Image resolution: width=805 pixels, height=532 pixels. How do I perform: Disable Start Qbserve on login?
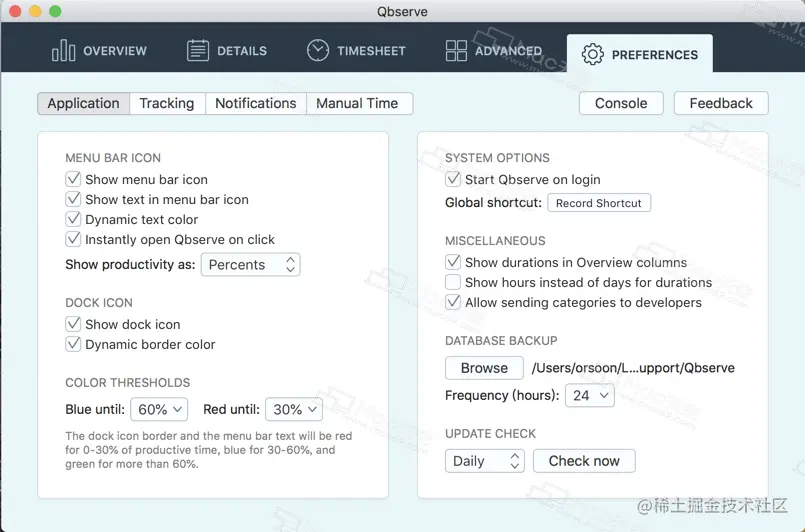pyautogui.click(x=453, y=179)
